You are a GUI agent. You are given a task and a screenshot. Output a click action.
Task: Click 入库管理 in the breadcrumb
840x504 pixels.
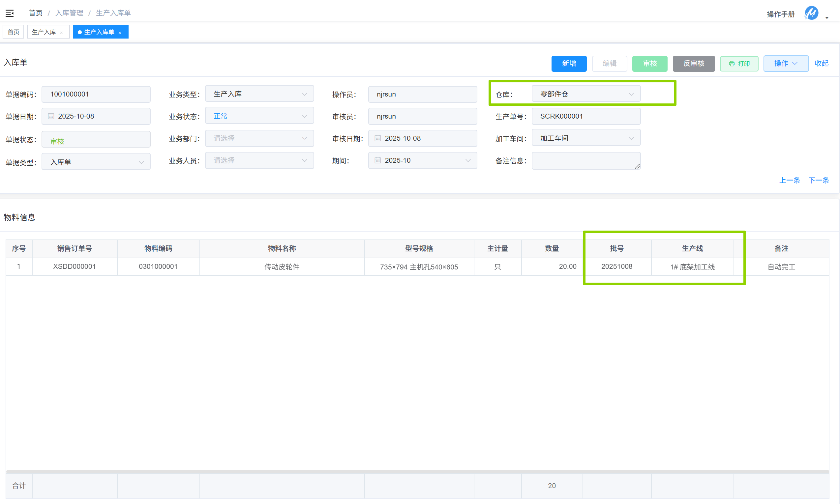tap(69, 13)
